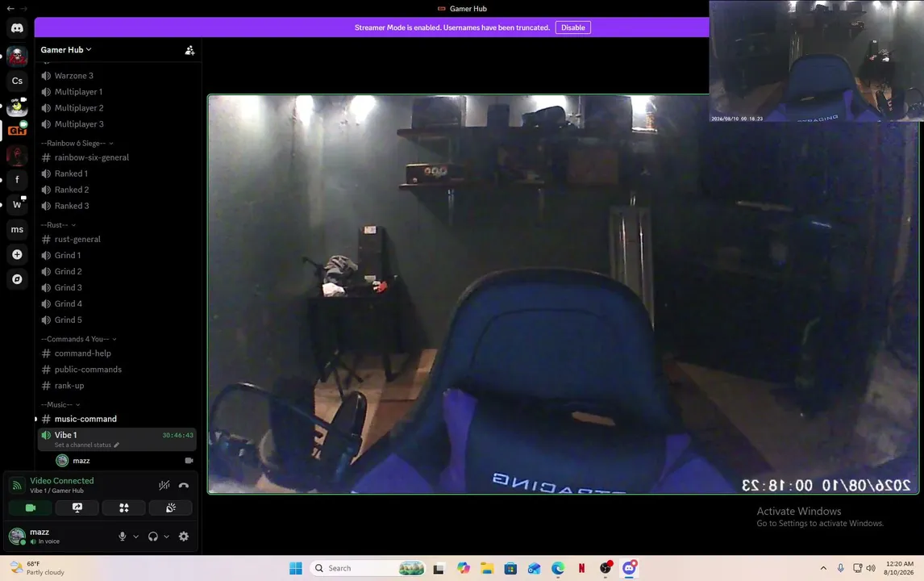Open mazz profile avatar in user panel
The width and height of the screenshot is (924, 581).
(x=17, y=536)
